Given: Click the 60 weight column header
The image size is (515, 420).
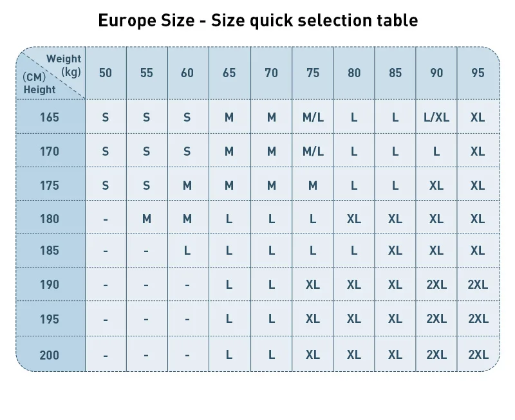Looking at the screenshot, I should 187,73.
